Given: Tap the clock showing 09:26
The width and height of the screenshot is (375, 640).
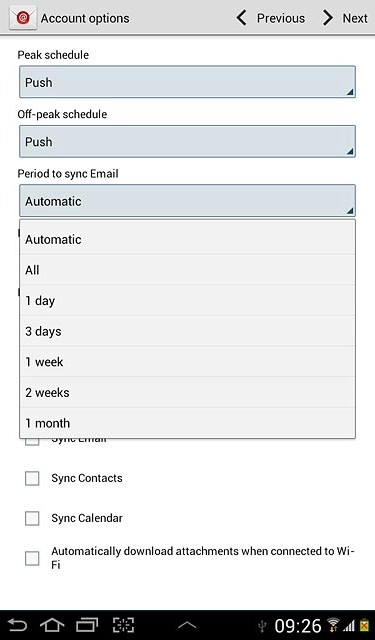Looking at the screenshot, I should pyautogui.click(x=297, y=625).
